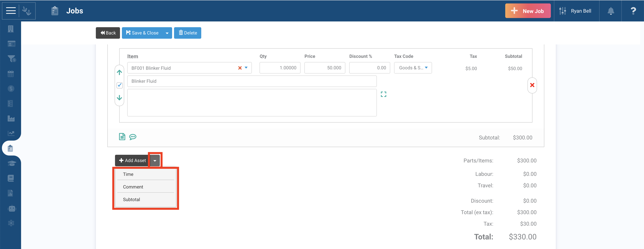The width and height of the screenshot is (644, 249).
Task: Click the Delete button
Action: click(x=187, y=33)
